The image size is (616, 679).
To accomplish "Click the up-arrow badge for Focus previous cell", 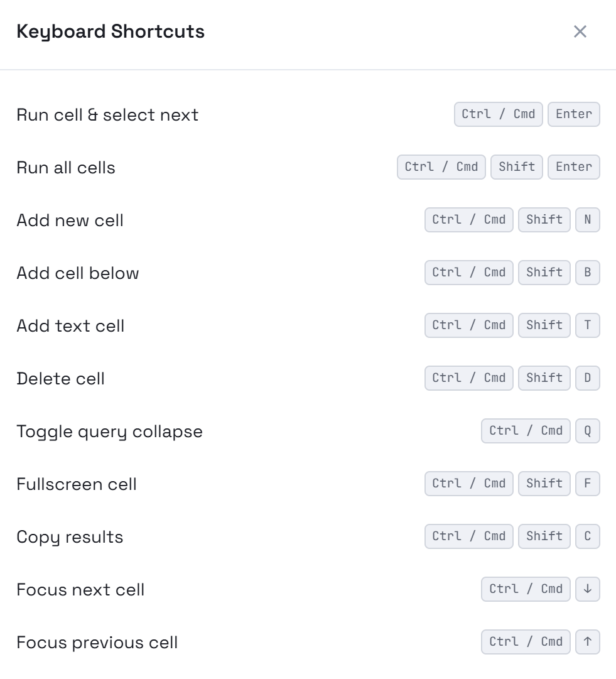I will tap(588, 642).
